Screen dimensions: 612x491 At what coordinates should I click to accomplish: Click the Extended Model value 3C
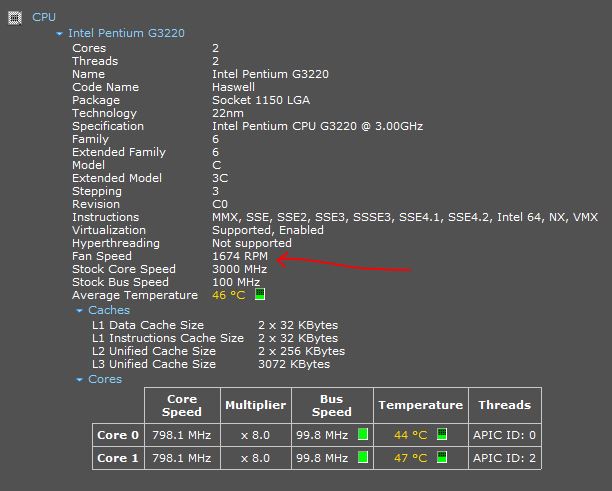pos(220,178)
